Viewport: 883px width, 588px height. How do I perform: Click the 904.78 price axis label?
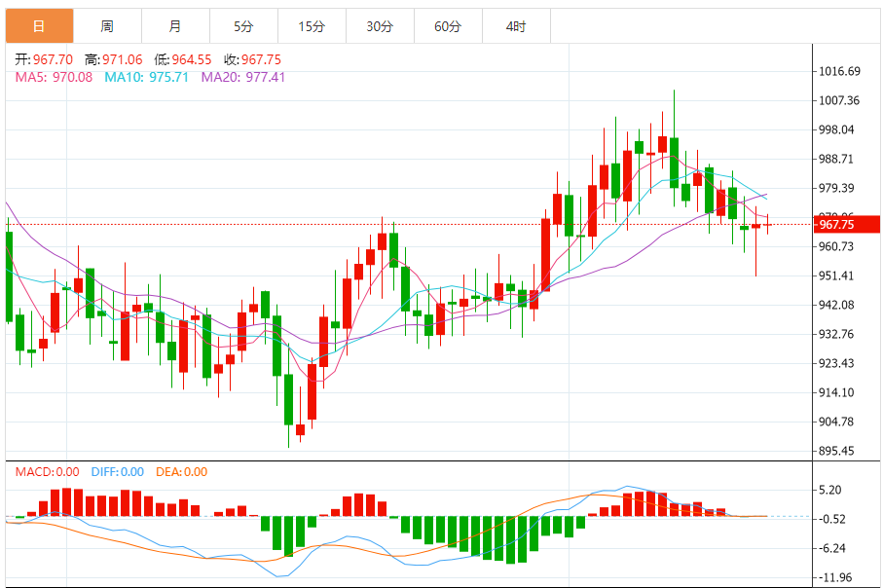click(x=836, y=422)
